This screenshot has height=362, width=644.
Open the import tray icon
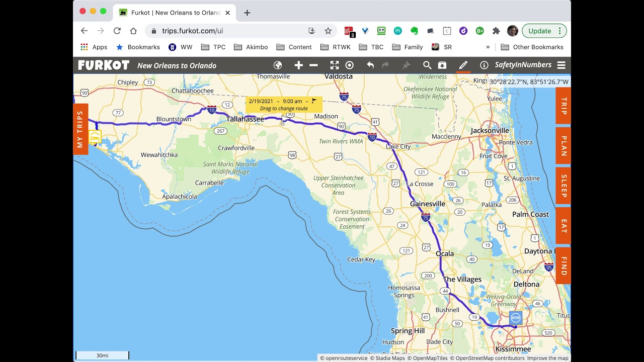[442, 65]
